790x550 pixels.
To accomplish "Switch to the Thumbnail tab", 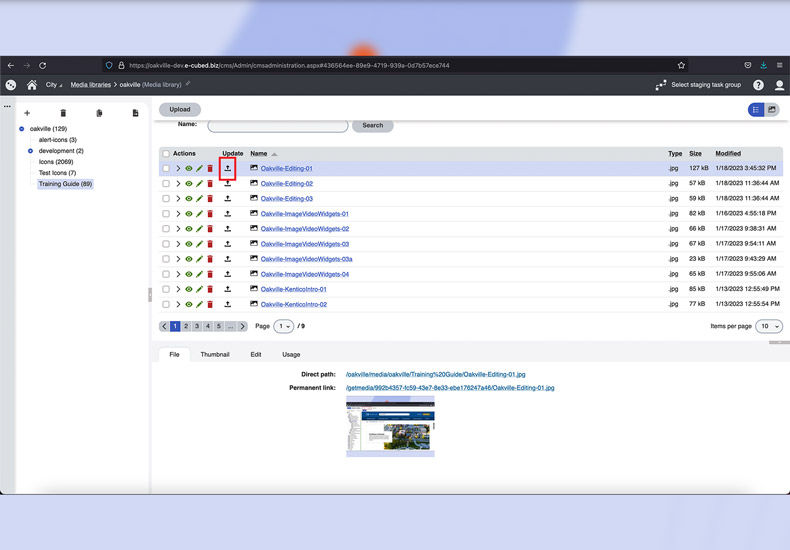I will point(214,354).
